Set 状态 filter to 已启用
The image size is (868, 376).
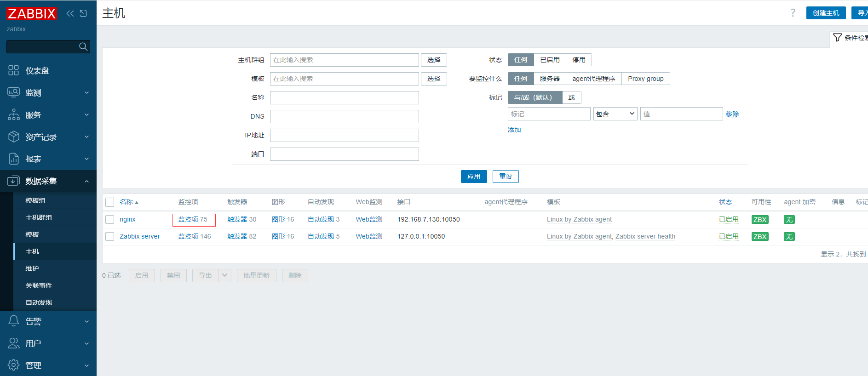550,60
